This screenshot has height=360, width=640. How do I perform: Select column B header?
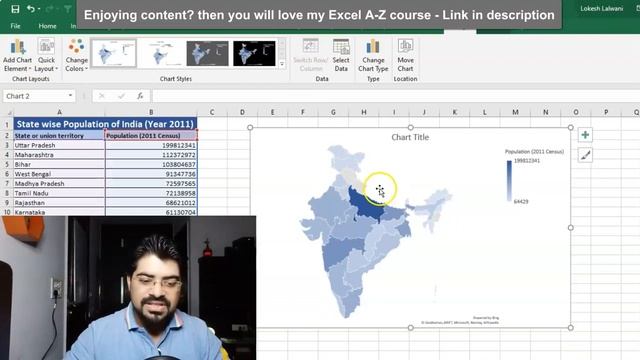(x=151, y=112)
